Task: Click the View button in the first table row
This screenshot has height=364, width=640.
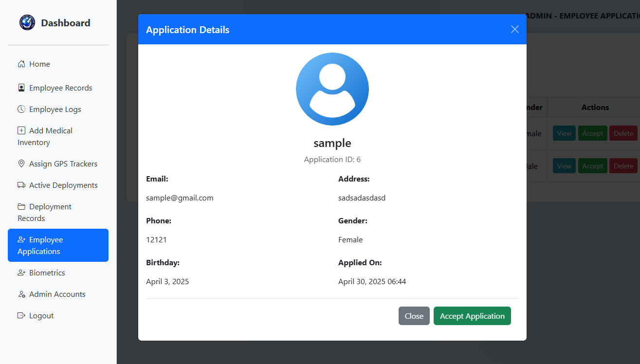Action: [x=564, y=133]
